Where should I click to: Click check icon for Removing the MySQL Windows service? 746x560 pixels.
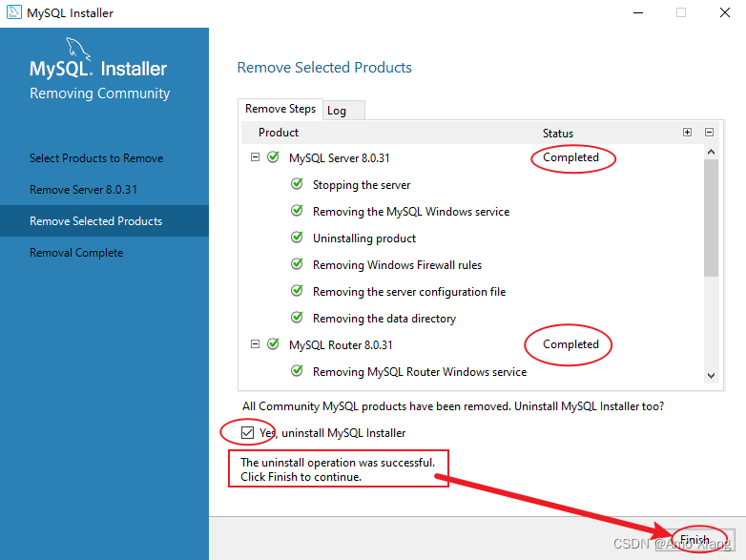tap(297, 210)
